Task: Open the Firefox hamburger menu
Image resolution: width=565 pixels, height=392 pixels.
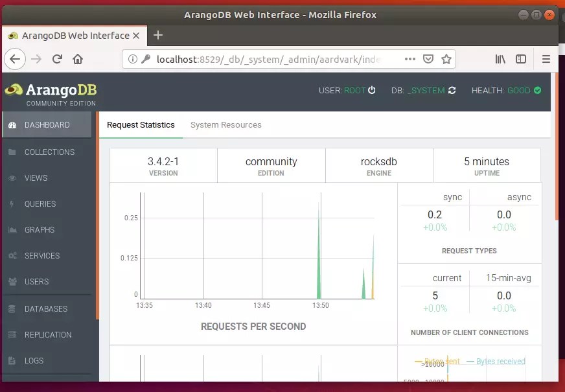Action: (546, 59)
